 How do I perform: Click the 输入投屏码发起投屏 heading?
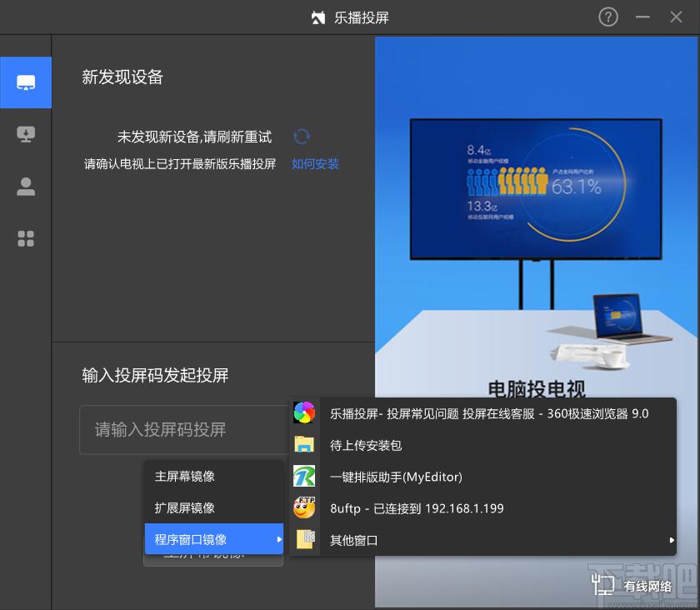click(155, 375)
